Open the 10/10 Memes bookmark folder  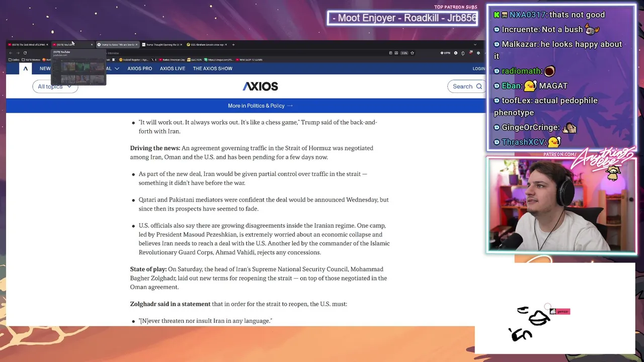31,60
